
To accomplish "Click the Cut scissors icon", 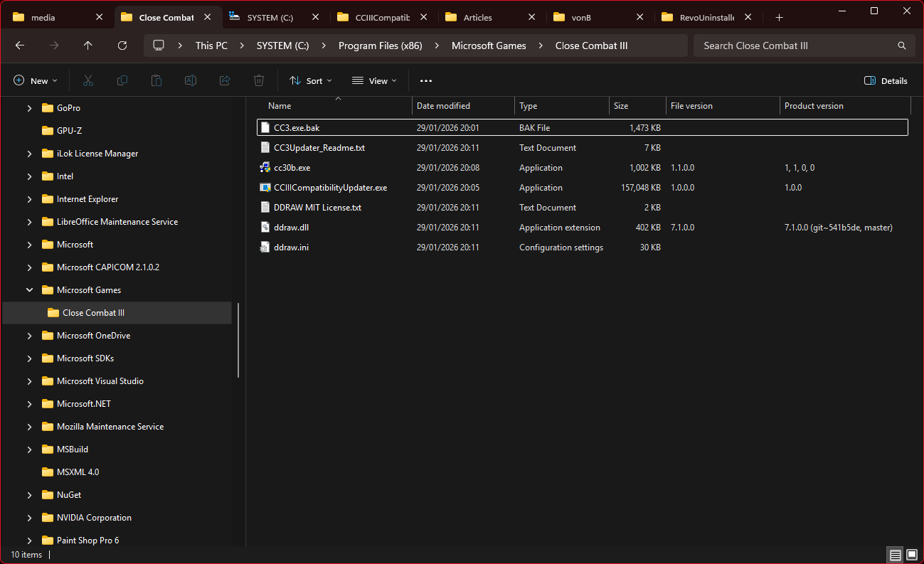I will coord(88,81).
